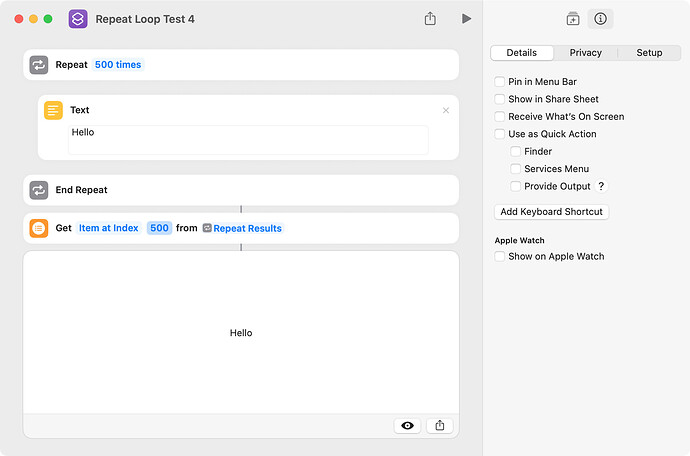Image resolution: width=690 pixels, height=456 pixels.
Task: Open the action library icon
Action: (573, 19)
